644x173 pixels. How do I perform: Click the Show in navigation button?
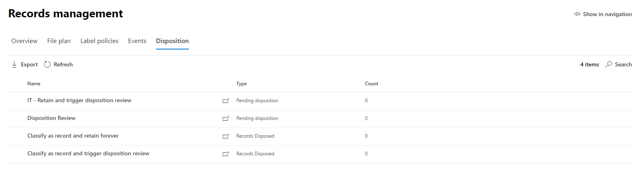pos(607,14)
